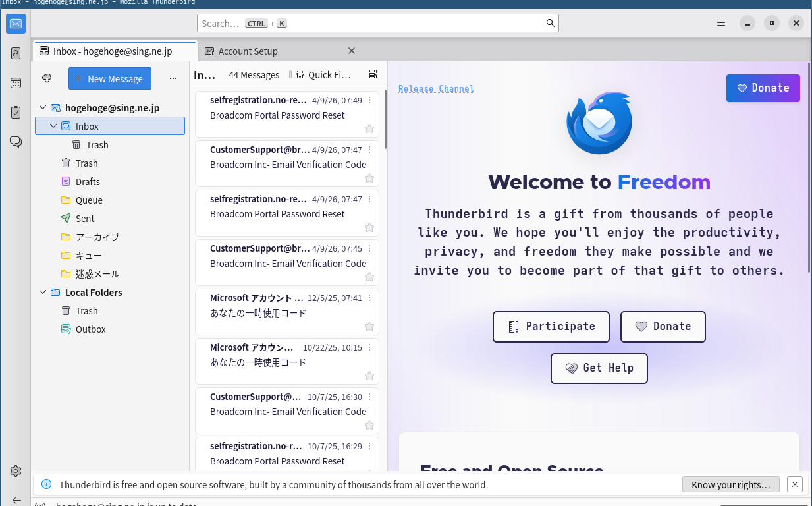This screenshot has width=812, height=506.
Task: Open the Sent folder
Action: click(110, 218)
